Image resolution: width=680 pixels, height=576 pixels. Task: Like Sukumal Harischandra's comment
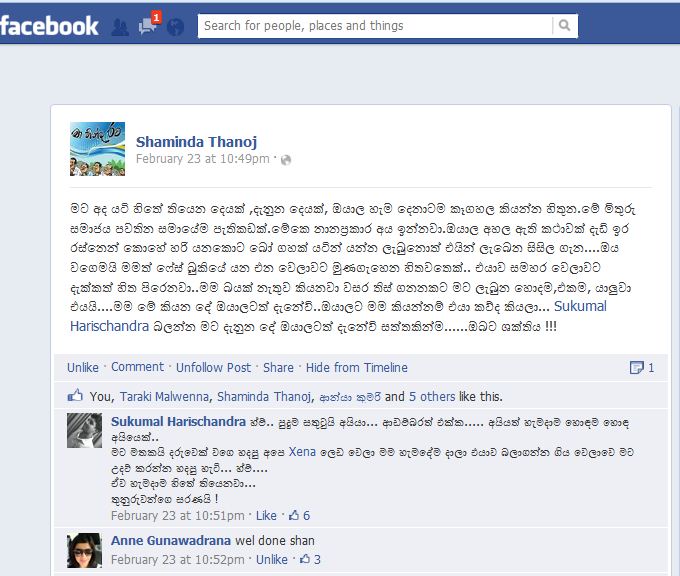click(x=266, y=515)
